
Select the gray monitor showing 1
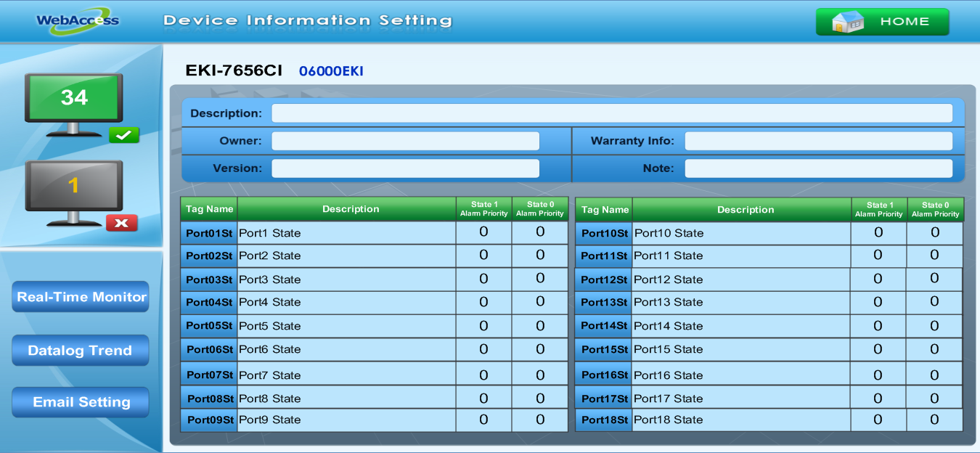pos(74,192)
